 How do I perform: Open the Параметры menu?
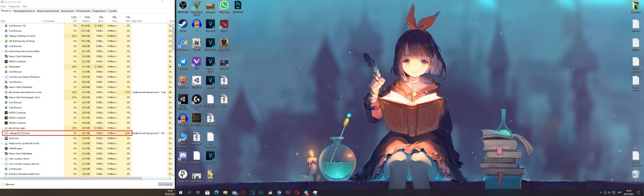pyautogui.click(x=14, y=6)
